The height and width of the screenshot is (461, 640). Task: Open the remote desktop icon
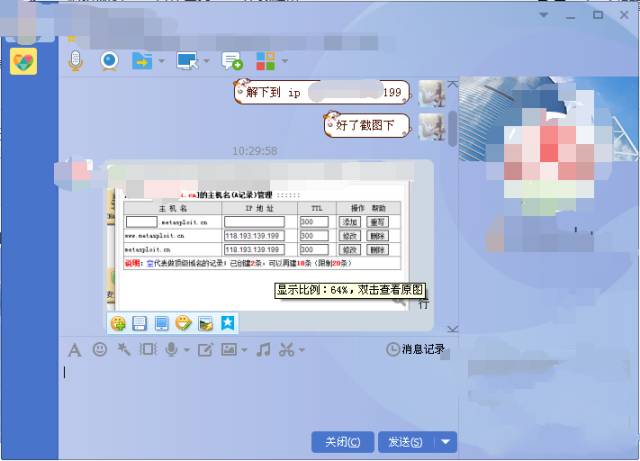[x=187, y=61]
